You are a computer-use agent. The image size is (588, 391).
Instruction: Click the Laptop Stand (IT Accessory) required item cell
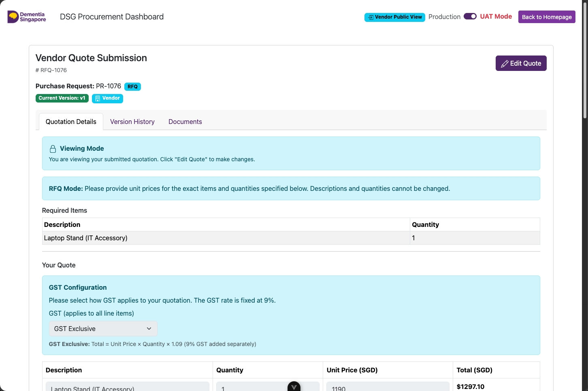click(x=226, y=238)
